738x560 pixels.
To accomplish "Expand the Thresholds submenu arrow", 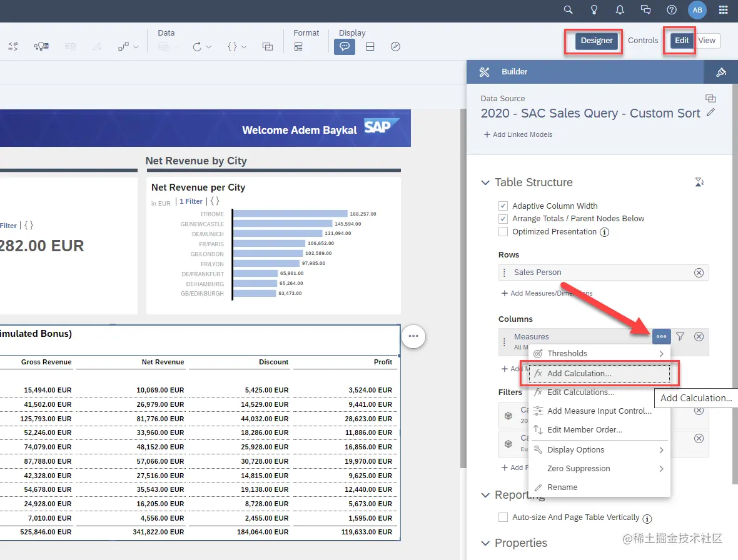I will 661,354.
